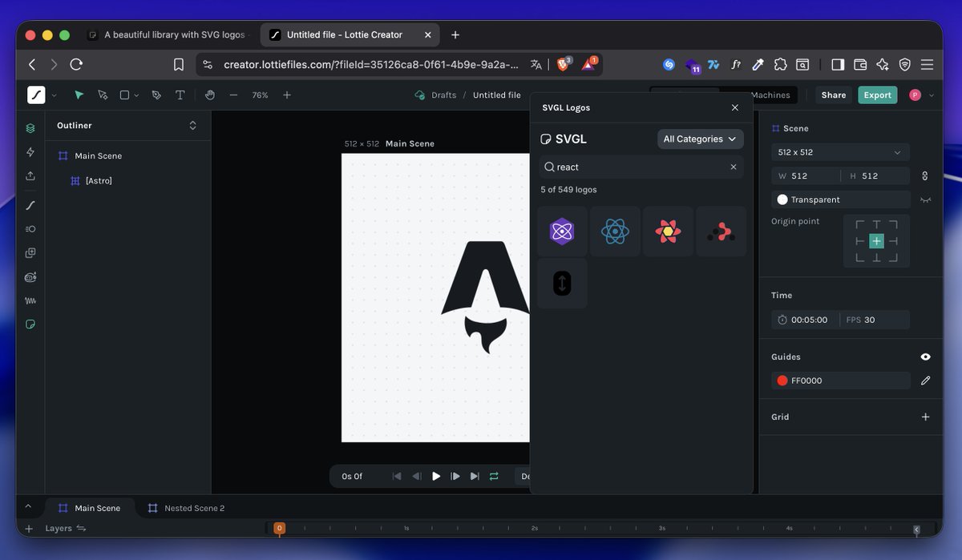962x560 pixels.
Task: Click the Share button
Action: tap(834, 95)
